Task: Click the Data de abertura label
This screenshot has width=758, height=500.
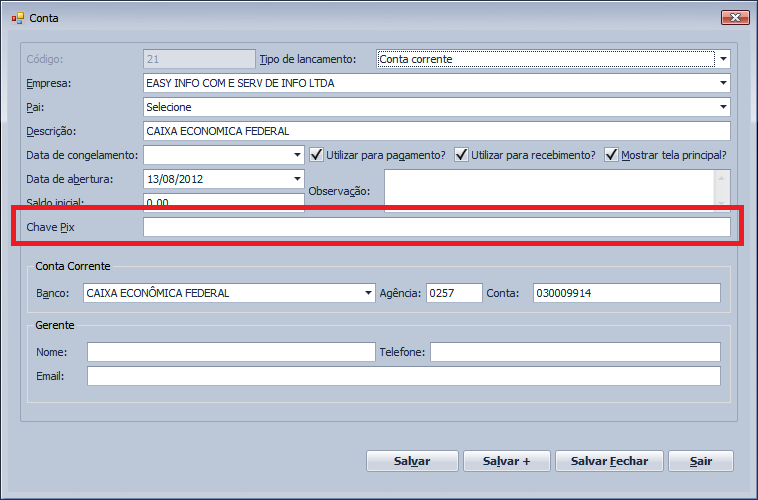Action: (70, 179)
